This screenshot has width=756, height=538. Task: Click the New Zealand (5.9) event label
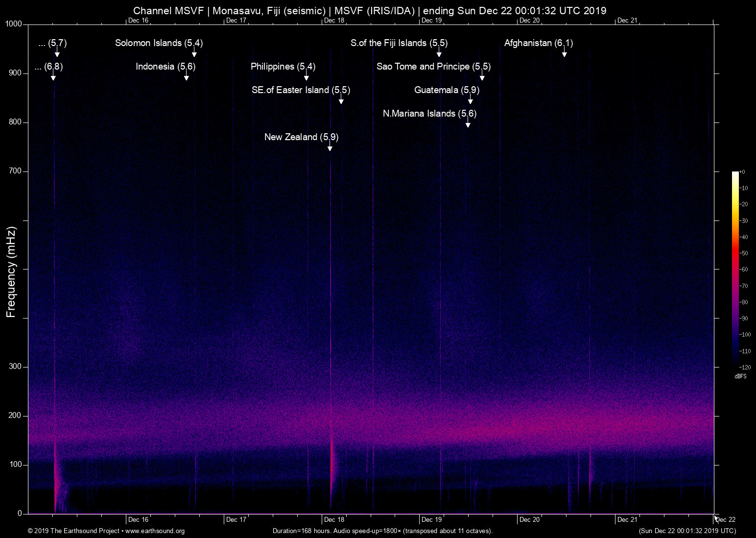point(302,137)
